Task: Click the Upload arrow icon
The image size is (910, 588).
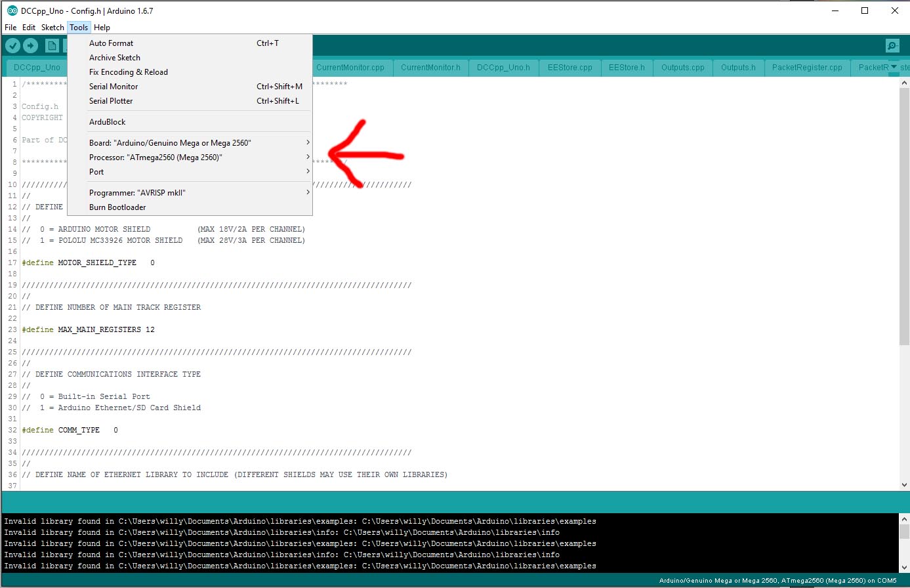Action: tap(30, 45)
